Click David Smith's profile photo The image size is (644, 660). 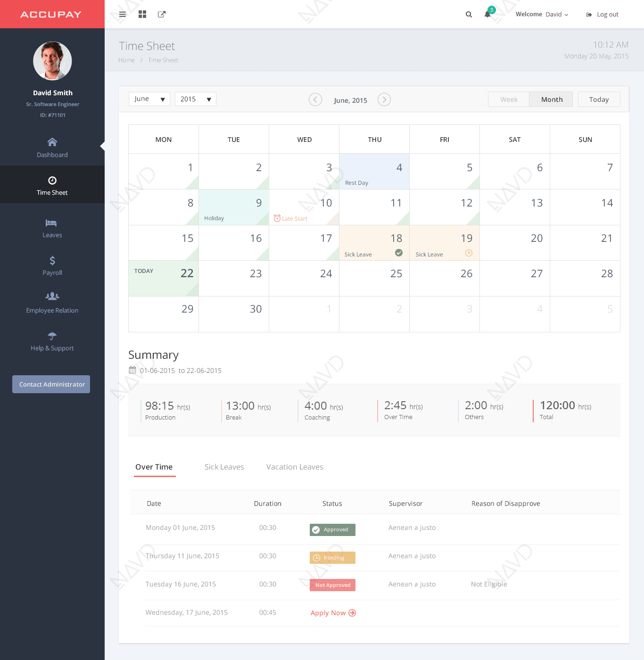[52, 61]
